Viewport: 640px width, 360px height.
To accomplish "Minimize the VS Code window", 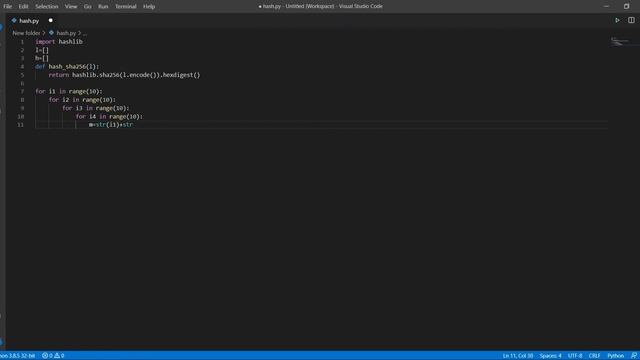I will coord(606,6).
